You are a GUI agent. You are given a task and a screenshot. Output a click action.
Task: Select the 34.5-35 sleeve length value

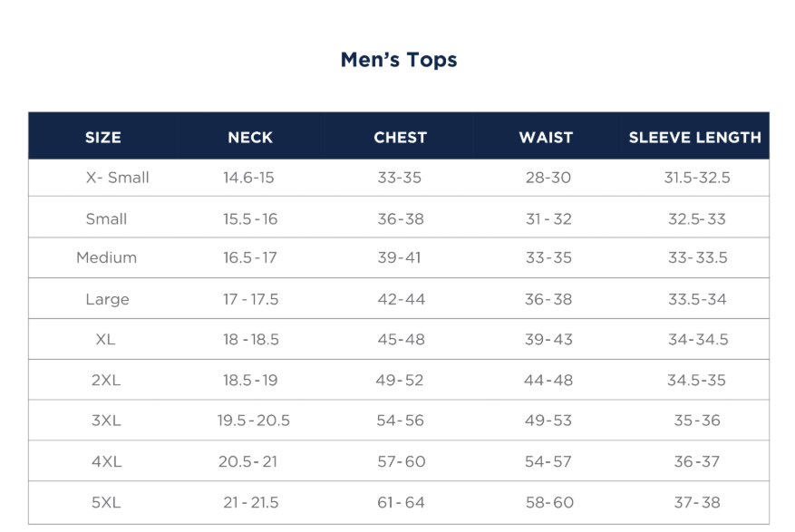tap(696, 381)
